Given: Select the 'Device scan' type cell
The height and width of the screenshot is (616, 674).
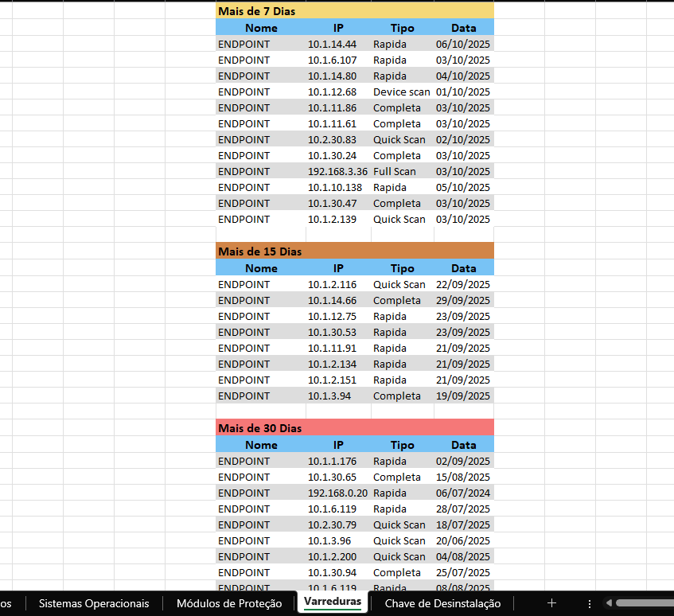Looking at the screenshot, I should click(x=402, y=92).
